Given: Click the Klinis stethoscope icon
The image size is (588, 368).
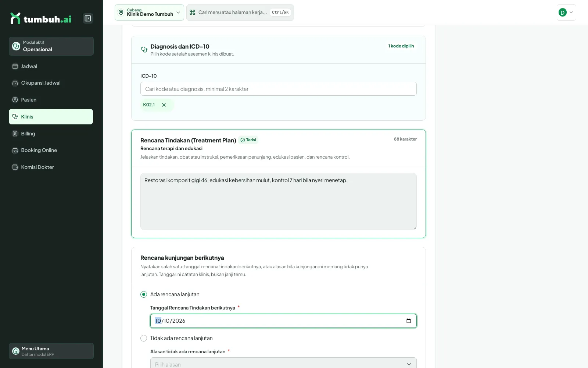Looking at the screenshot, I should coord(15,117).
